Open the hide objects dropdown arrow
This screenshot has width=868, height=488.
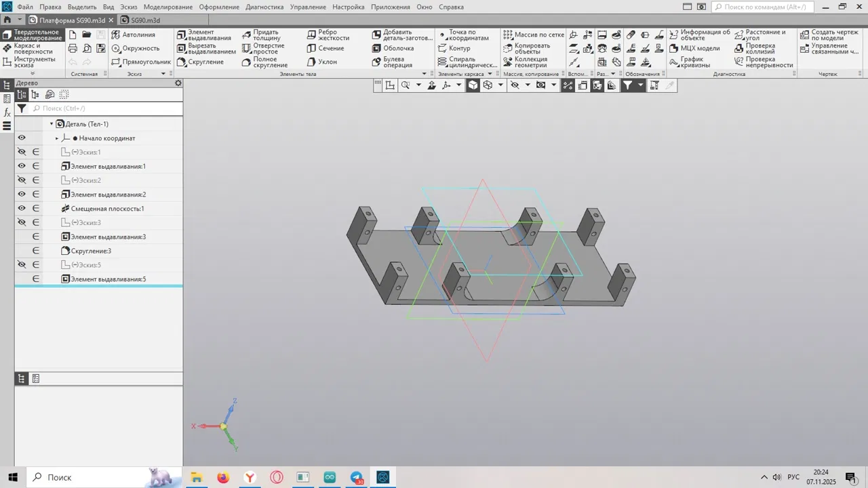[x=527, y=85]
